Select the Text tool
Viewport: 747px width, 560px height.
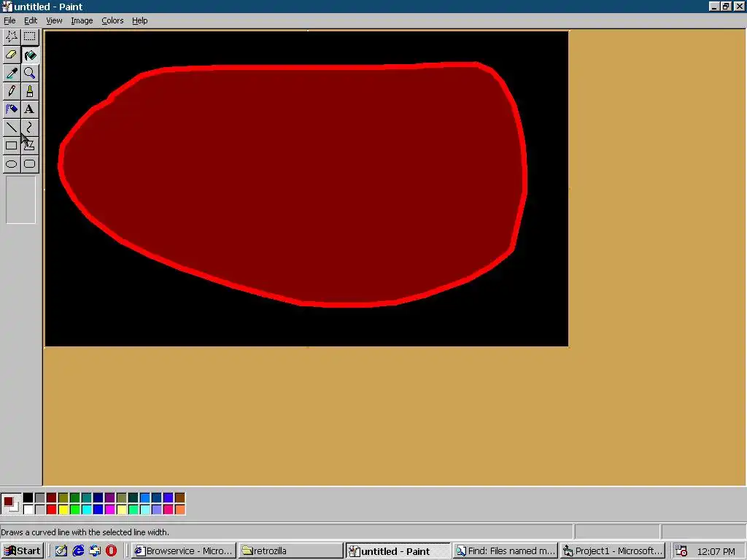coord(29,109)
